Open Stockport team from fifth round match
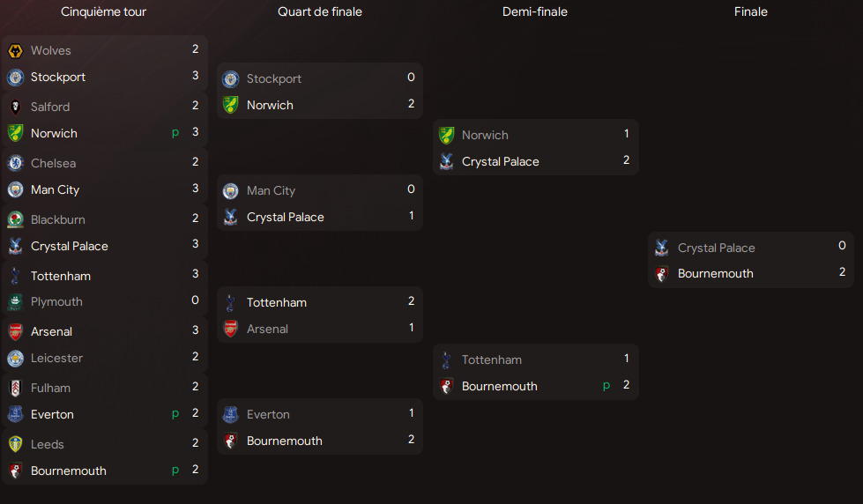The width and height of the screenshot is (863, 504). coord(58,77)
